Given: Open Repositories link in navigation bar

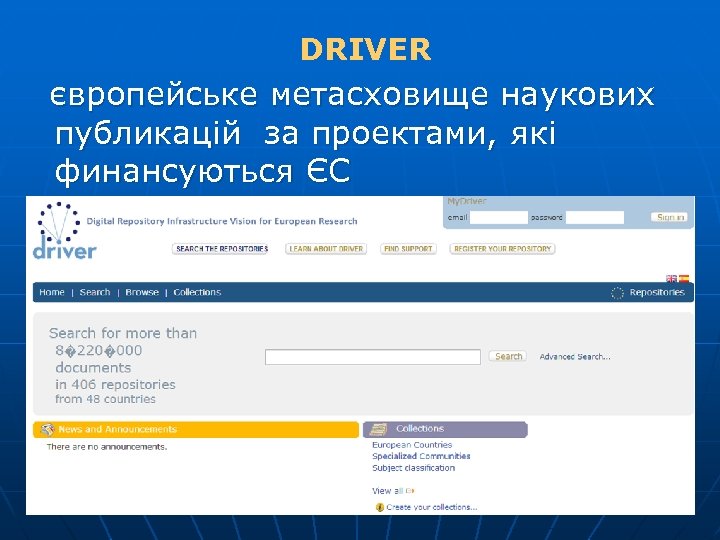Looking at the screenshot, I should coord(657,292).
